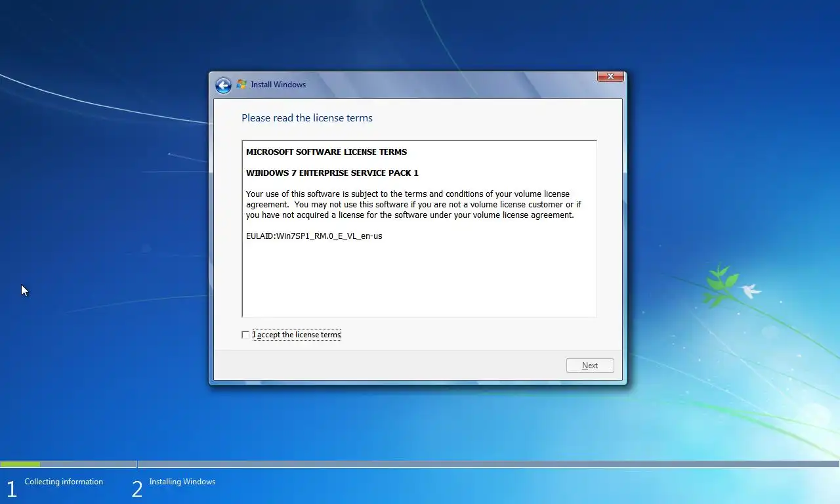The image size is (840, 504).
Task: Click the 'Collecting information' step label
Action: tap(64, 482)
